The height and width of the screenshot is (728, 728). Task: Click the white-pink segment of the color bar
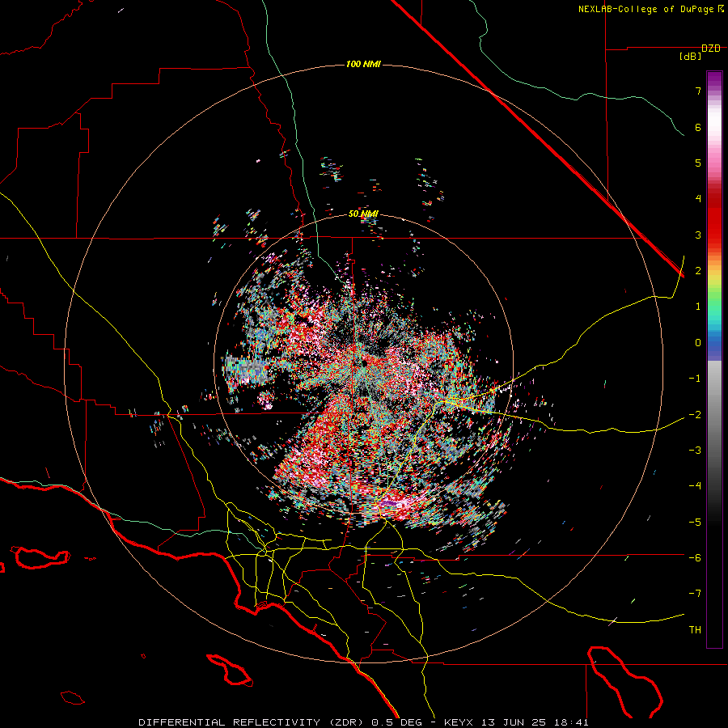[714, 134]
